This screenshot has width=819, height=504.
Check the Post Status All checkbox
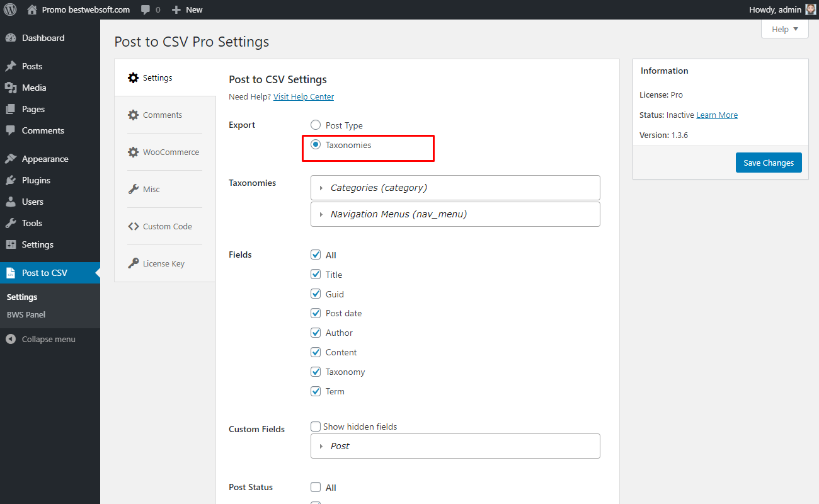(316, 487)
